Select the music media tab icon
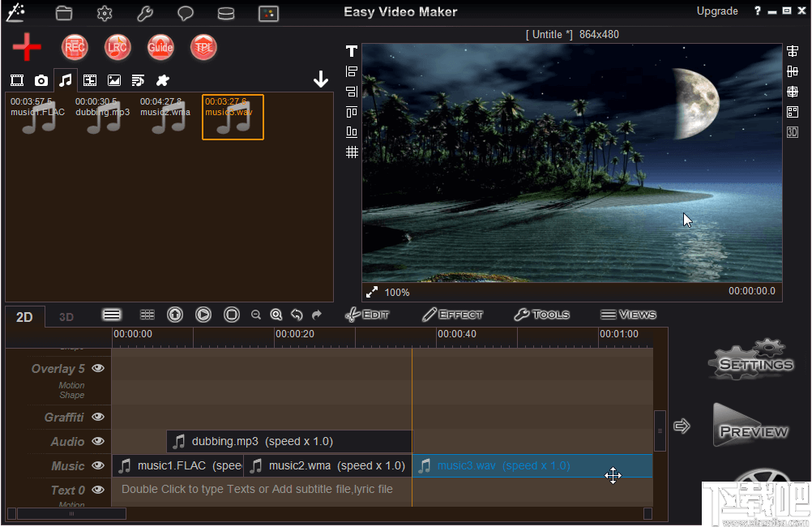Viewport: 812px width, 527px height. [x=65, y=79]
